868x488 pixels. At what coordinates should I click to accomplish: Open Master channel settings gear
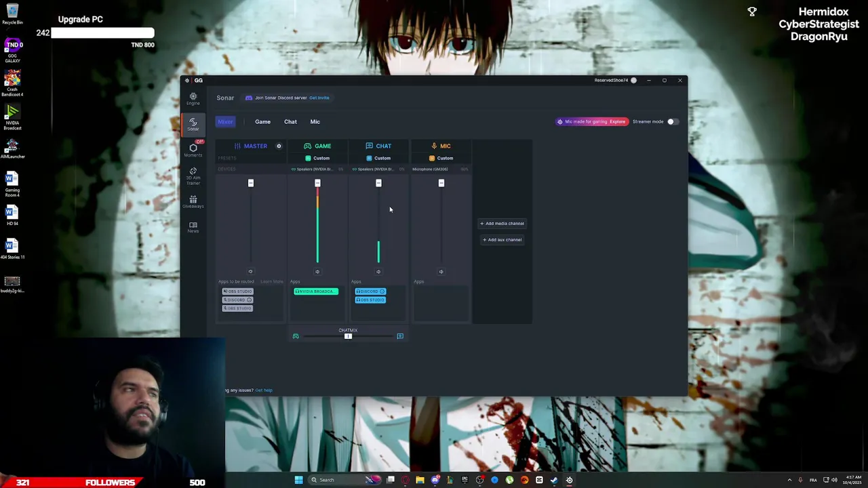[x=279, y=146]
